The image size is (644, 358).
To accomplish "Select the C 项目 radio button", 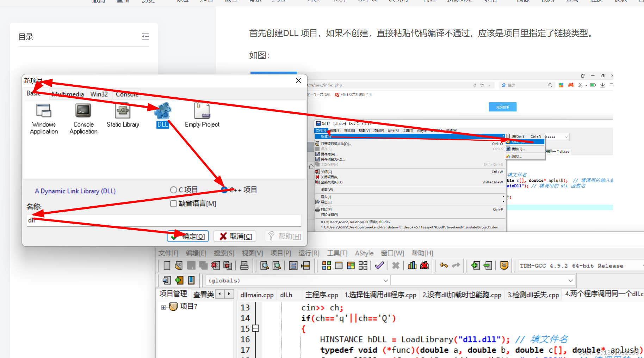I will 173,189.
